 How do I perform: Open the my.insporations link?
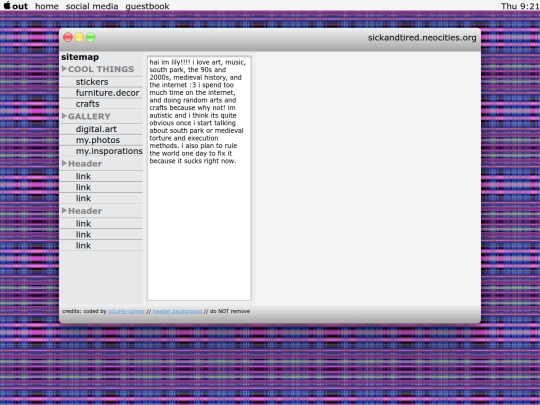[x=109, y=151]
